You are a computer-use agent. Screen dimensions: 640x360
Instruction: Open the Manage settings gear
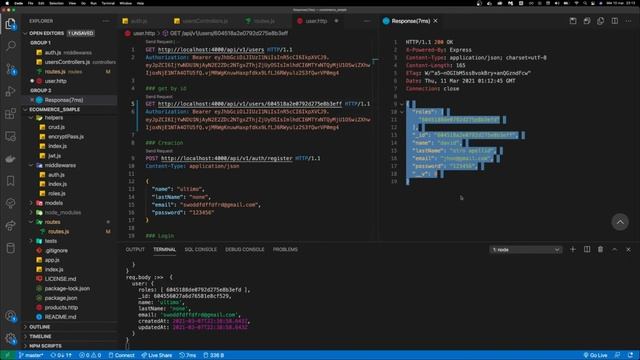11,338
